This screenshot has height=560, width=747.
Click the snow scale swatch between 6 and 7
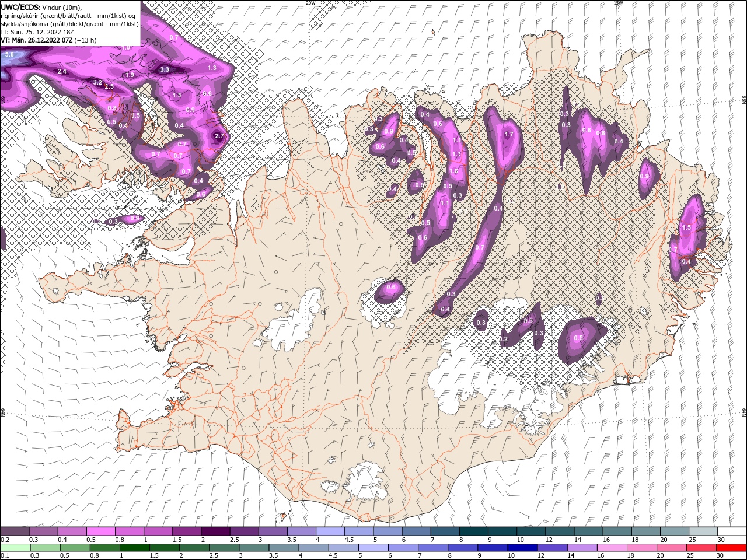(x=416, y=531)
